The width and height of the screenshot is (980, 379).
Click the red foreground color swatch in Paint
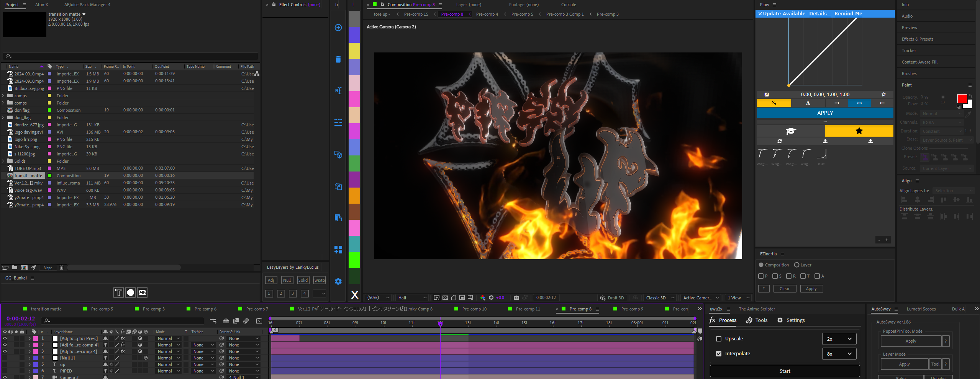pos(962,99)
